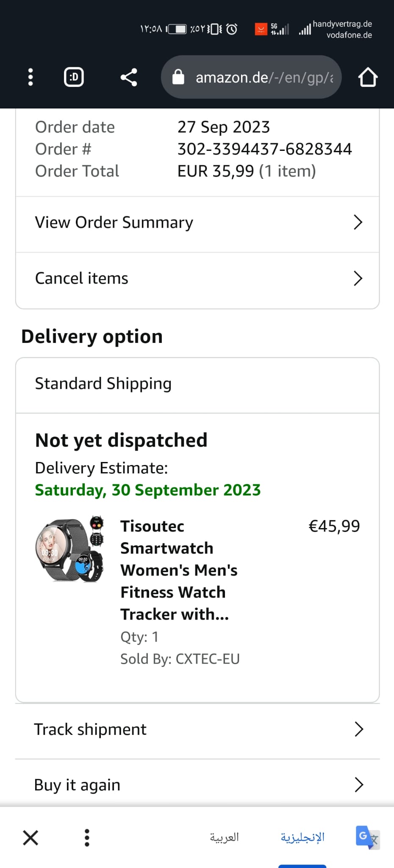Tap the Standard Shipping option
The height and width of the screenshot is (868, 394).
[103, 384]
